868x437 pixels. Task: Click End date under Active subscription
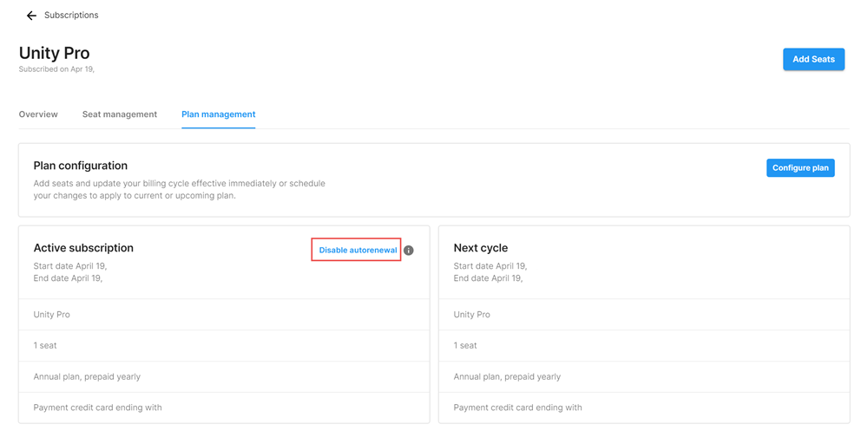coord(68,278)
